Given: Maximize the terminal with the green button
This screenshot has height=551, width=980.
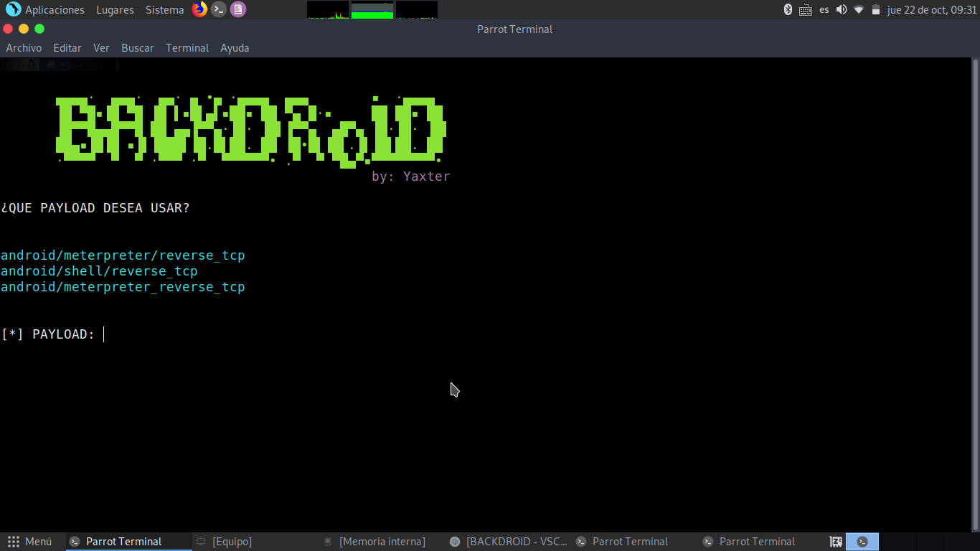Looking at the screenshot, I should point(39,29).
